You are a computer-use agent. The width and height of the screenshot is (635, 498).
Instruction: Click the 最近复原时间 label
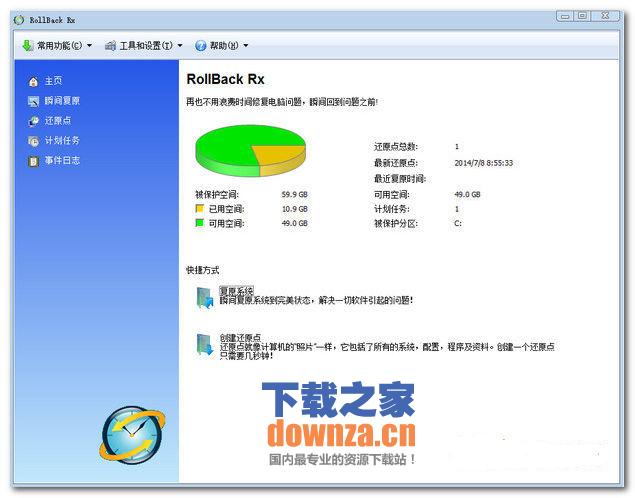point(400,179)
